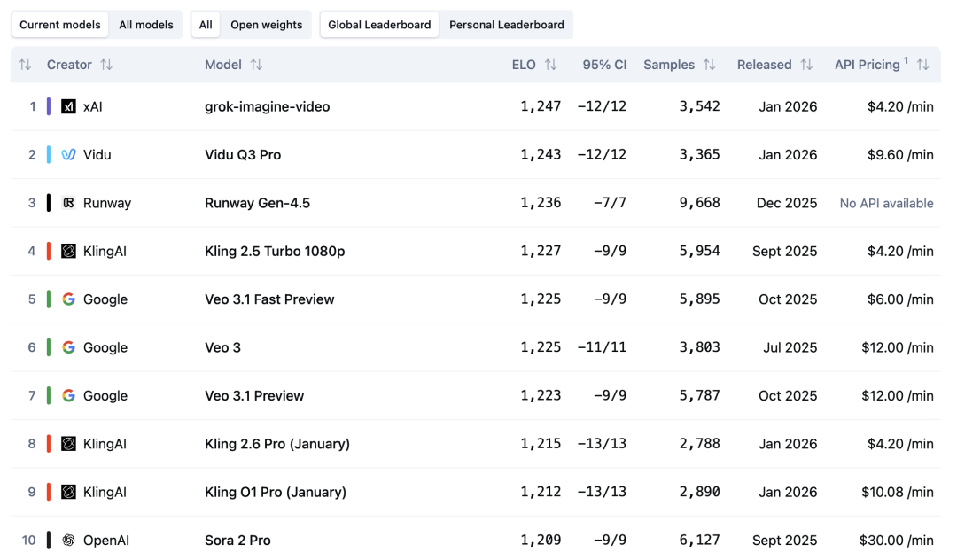The width and height of the screenshot is (957, 560).
Task: Click the 95% CI column header
Action: 604,65
